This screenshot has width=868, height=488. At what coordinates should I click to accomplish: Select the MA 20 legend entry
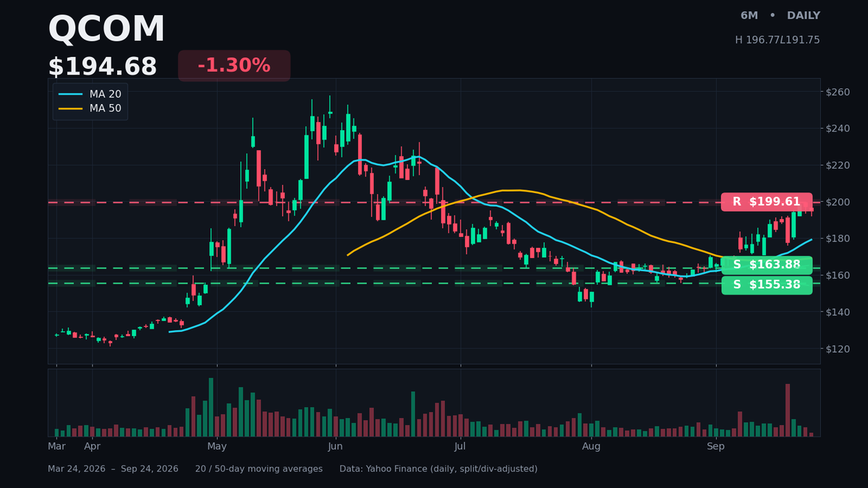(90, 94)
